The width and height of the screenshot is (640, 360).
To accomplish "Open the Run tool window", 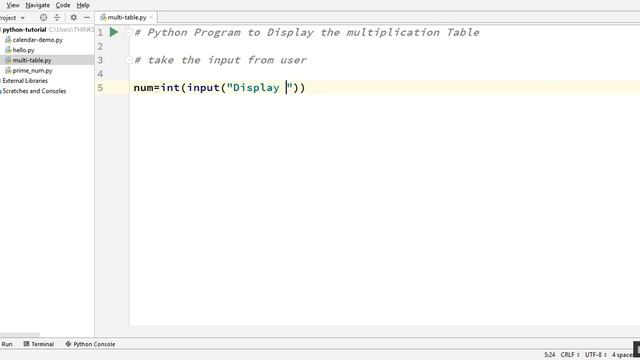I will [x=7, y=344].
